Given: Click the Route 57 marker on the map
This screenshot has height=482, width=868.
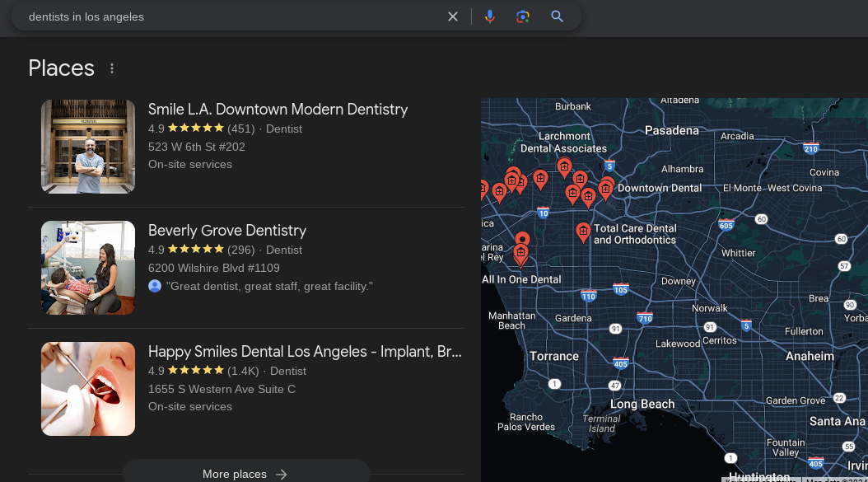Looking at the screenshot, I should (843, 266).
